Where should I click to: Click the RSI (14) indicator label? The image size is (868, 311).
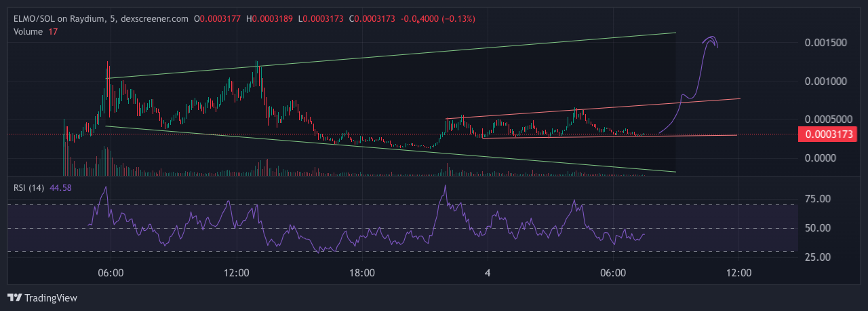click(x=29, y=187)
